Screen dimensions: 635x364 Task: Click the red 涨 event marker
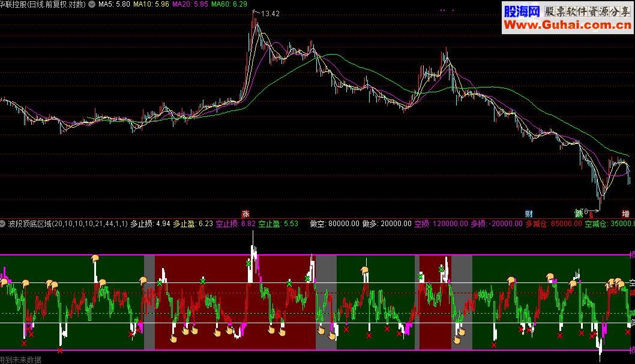tap(245, 214)
